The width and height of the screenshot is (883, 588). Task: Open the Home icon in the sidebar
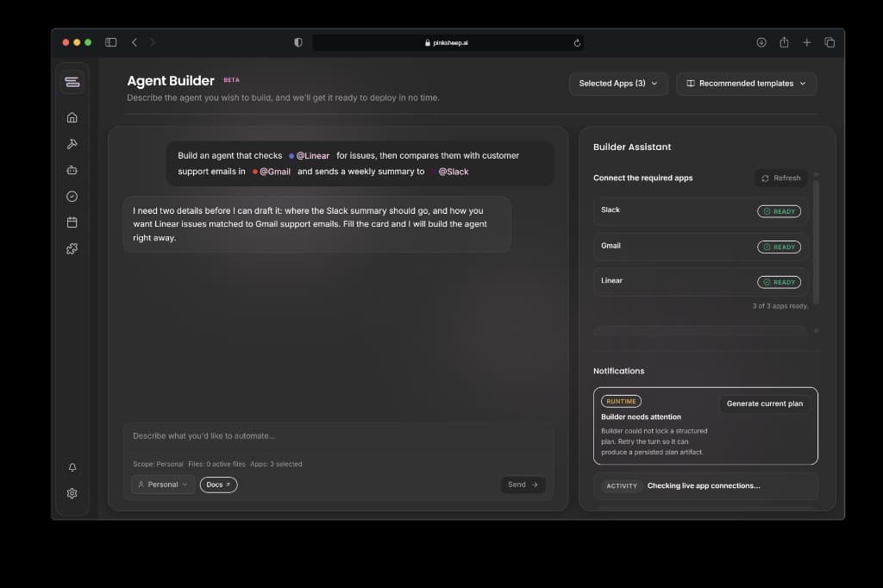(x=72, y=116)
